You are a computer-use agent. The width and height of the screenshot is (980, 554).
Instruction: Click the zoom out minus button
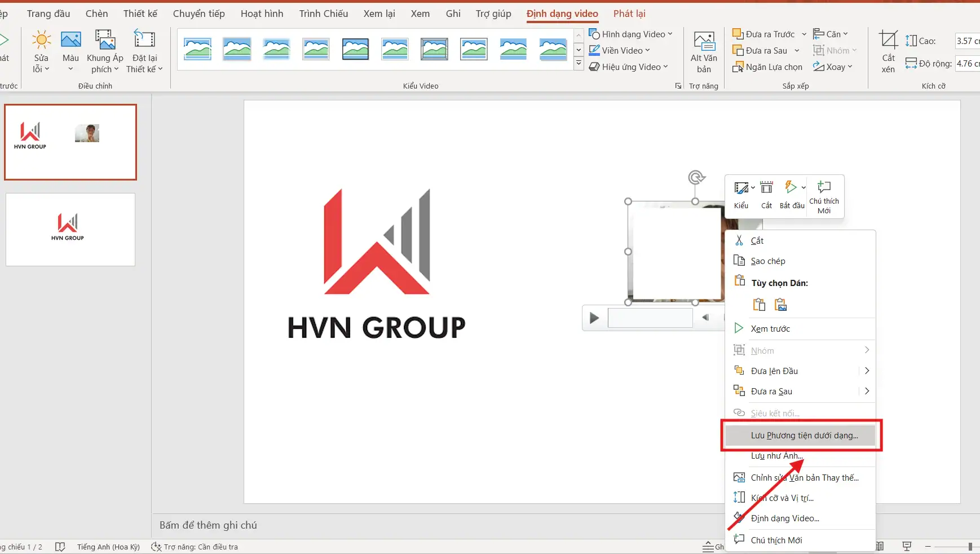click(x=928, y=547)
